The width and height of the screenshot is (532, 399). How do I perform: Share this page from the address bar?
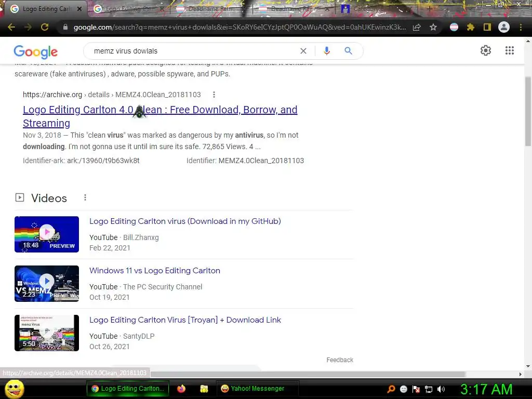[417, 27]
